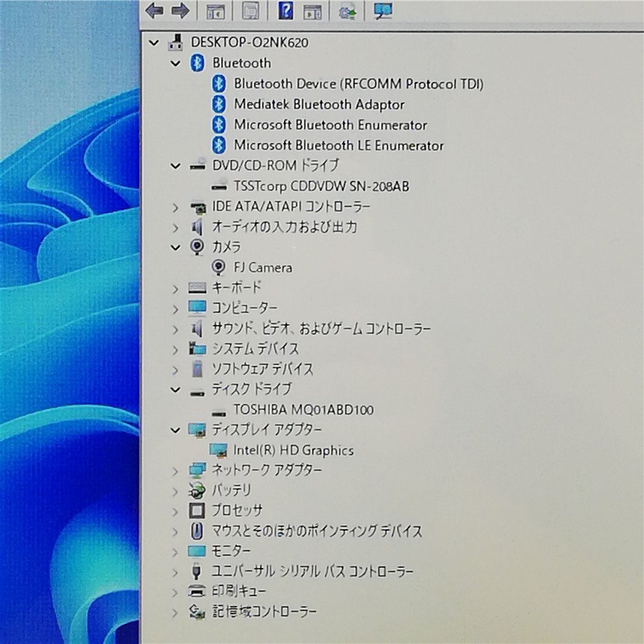Expand the プロセッサ category
Screen dimensions: 644x644
coord(175,511)
